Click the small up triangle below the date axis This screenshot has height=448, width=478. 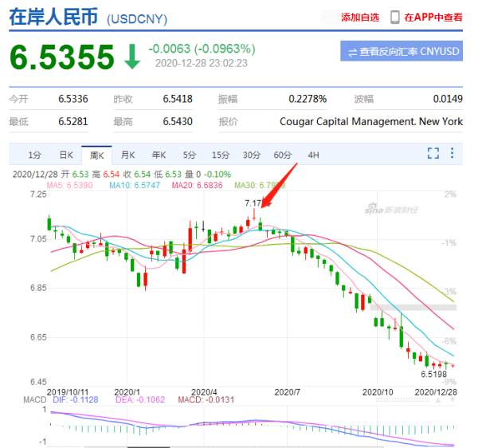(x=437, y=400)
